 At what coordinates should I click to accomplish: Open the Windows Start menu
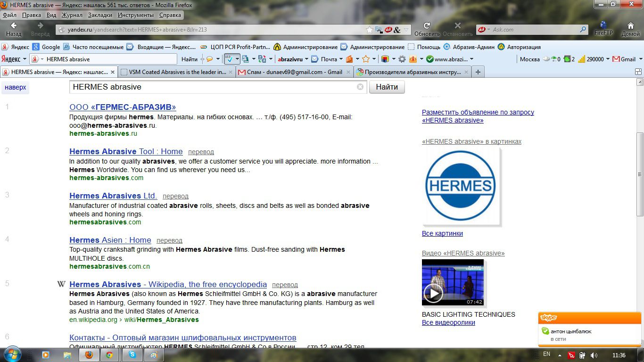click(12, 354)
